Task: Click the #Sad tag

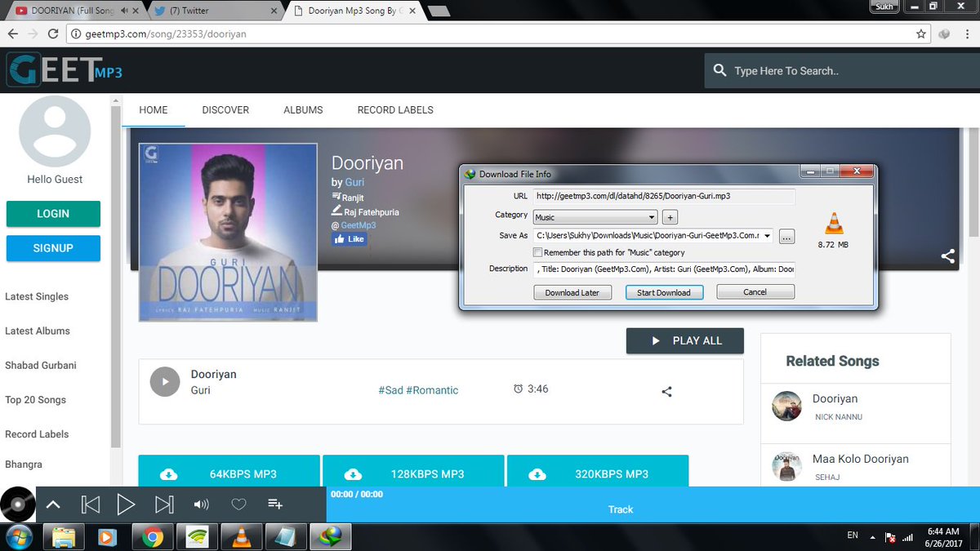Action: point(390,390)
